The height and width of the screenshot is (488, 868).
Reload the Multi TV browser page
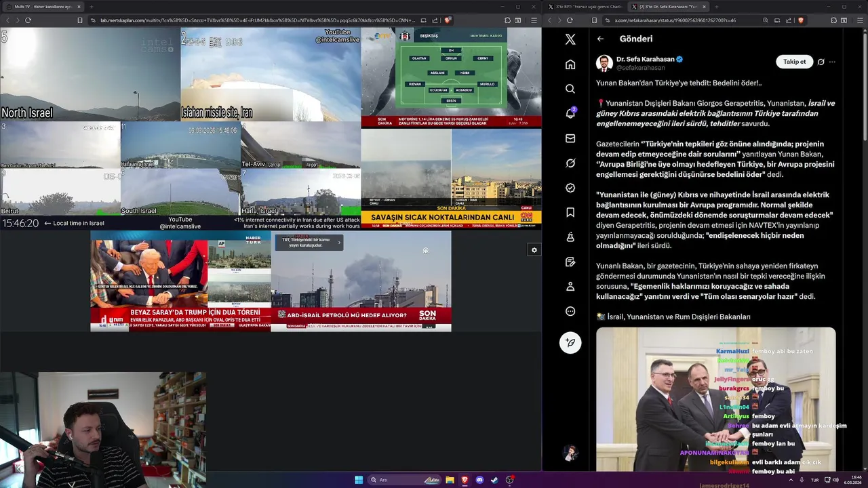click(x=28, y=20)
